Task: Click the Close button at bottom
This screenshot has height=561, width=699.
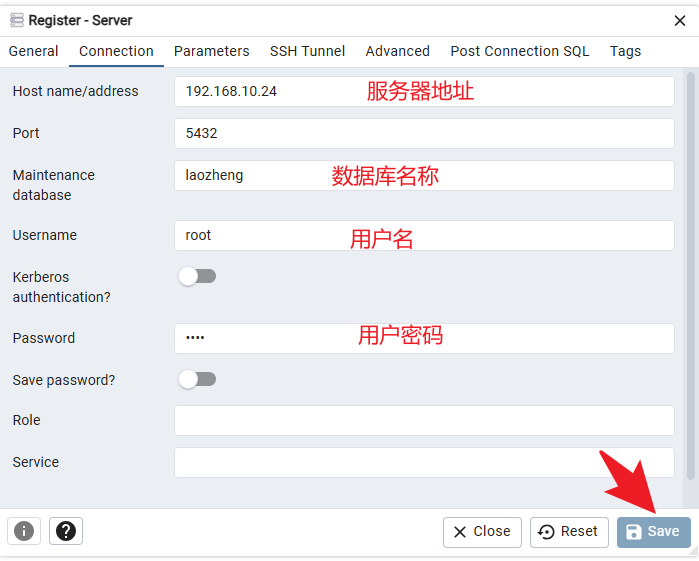Action: (481, 532)
